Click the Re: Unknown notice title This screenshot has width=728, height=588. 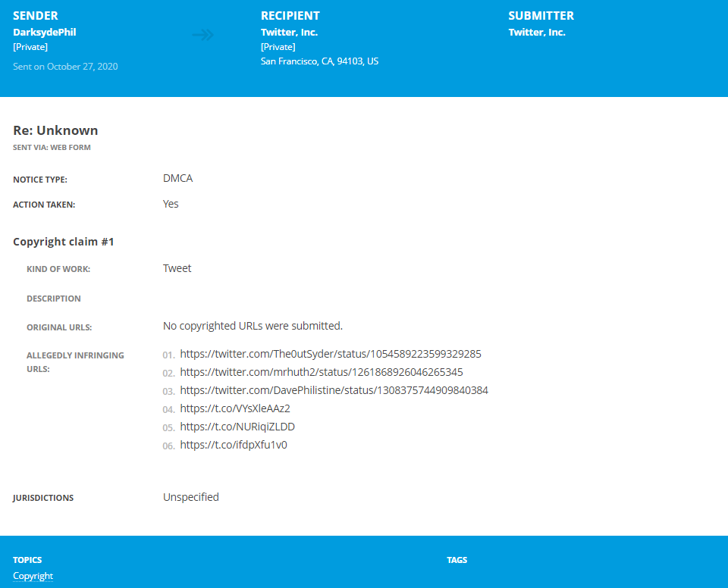pyautogui.click(x=55, y=130)
